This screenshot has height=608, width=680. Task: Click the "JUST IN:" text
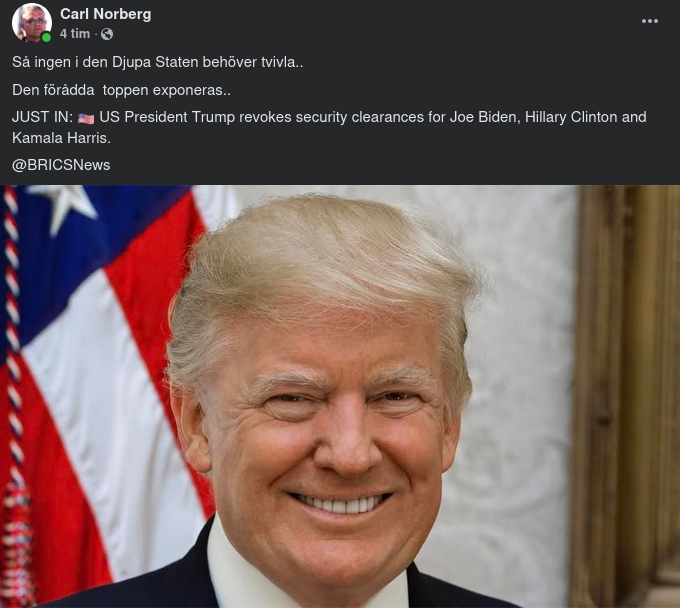pyautogui.click(x=42, y=117)
